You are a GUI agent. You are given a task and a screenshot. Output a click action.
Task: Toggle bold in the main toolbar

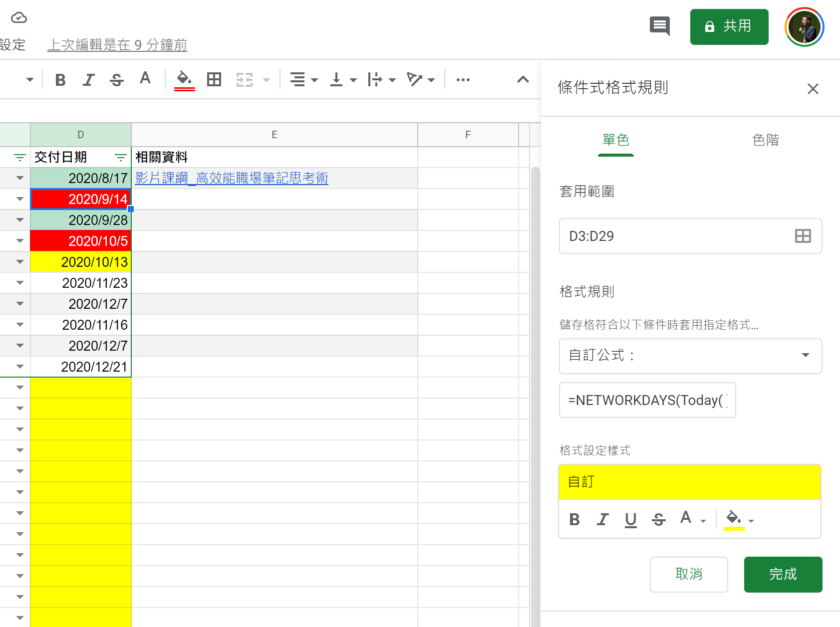60,80
